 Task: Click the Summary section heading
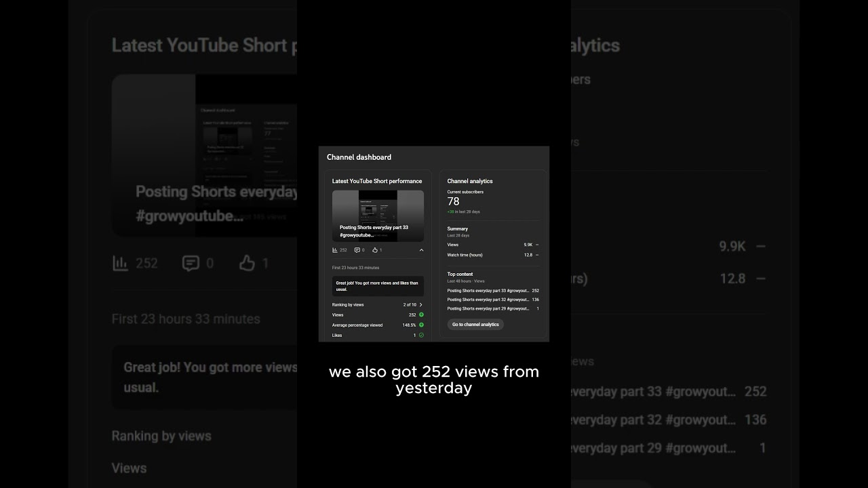click(x=458, y=228)
